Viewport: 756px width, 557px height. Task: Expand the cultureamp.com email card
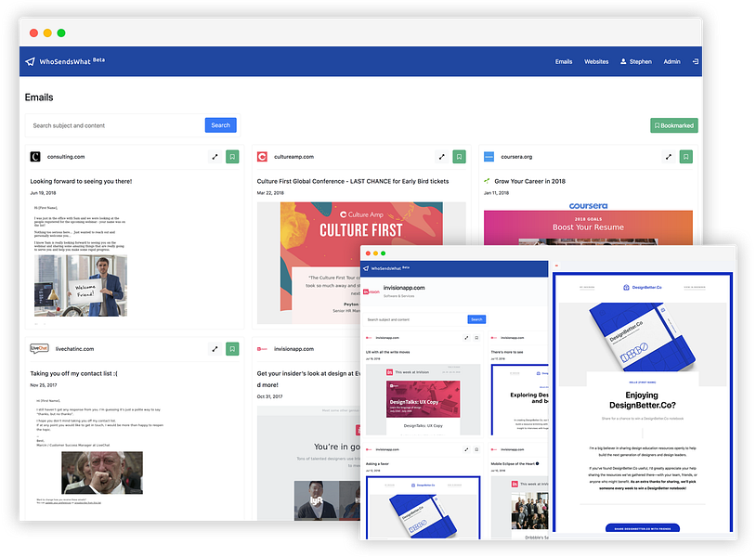coord(442,157)
